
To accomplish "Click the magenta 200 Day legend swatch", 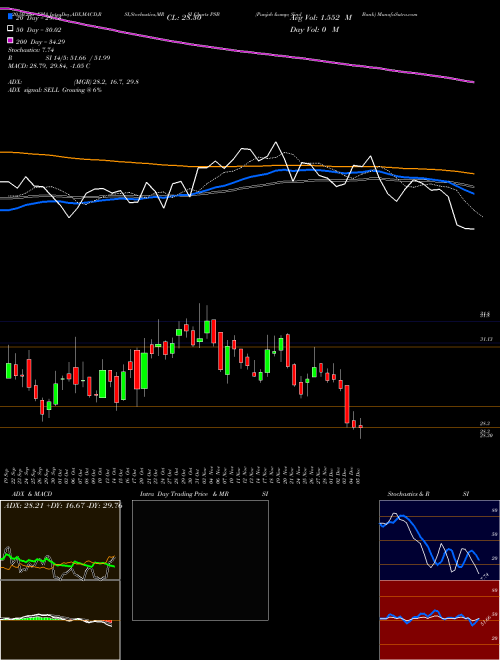I will (10, 40).
